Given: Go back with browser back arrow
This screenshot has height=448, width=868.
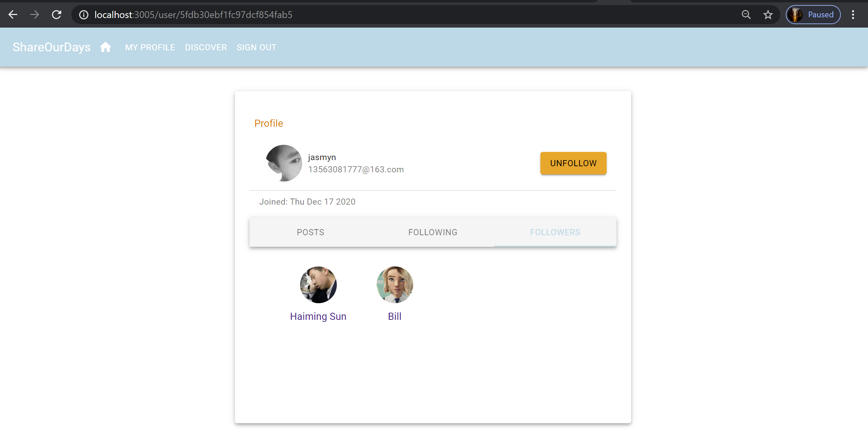Looking at the screenshot, I should click(x=13, y=15).
